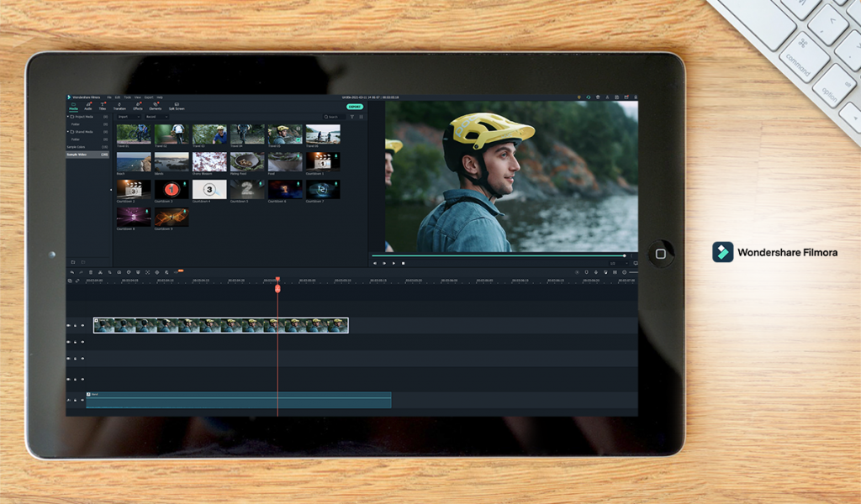This screenshot has width=861, height=504.
Task: Select the Split Screen tool
Action: (177, 107)
